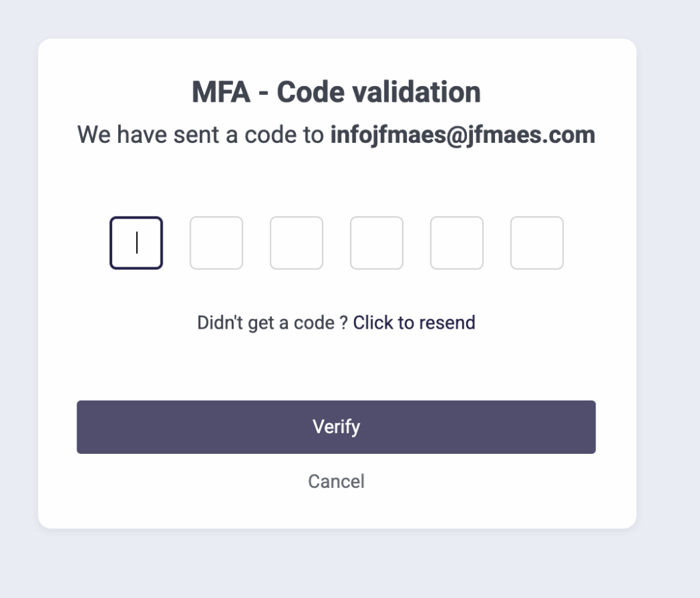Click the Cancel link
This screenshot has height=598, width=700.
click(336, 482)
